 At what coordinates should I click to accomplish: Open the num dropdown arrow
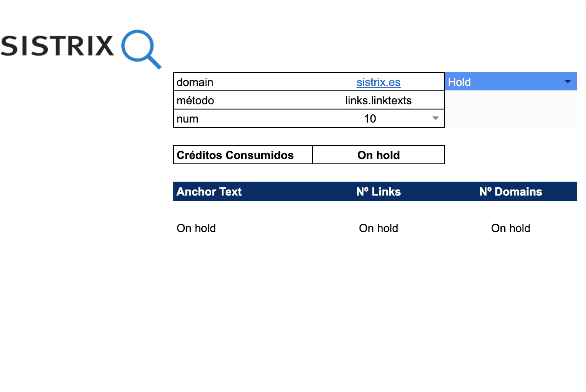coord(435,118)
